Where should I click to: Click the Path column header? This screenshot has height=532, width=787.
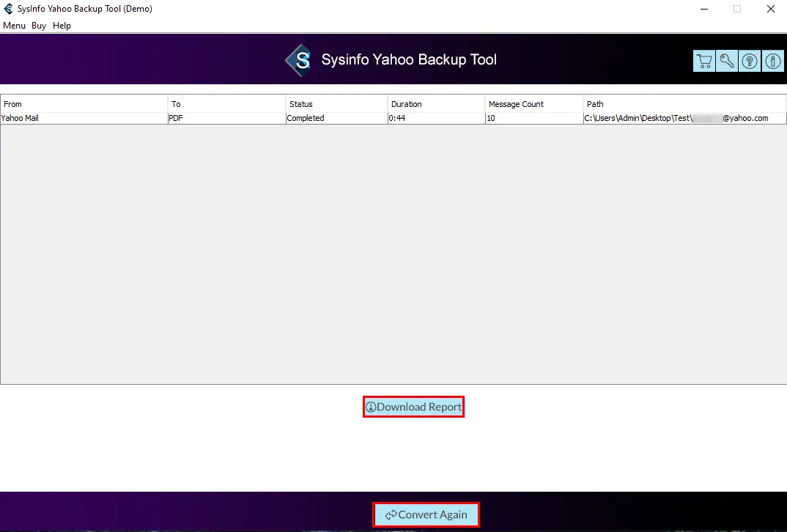coord(684,104)
